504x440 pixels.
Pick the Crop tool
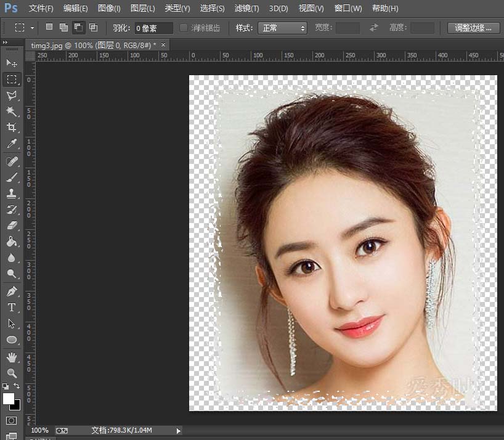point(11,128)
